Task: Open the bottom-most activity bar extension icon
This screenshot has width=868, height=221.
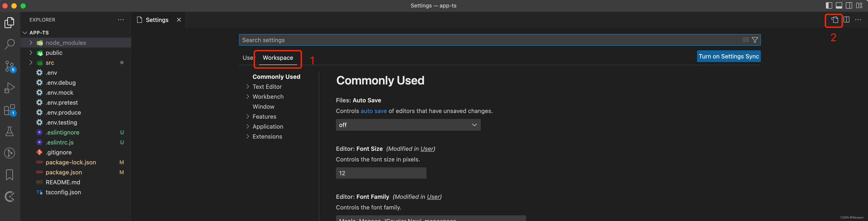Action: [x=10, y=196]
